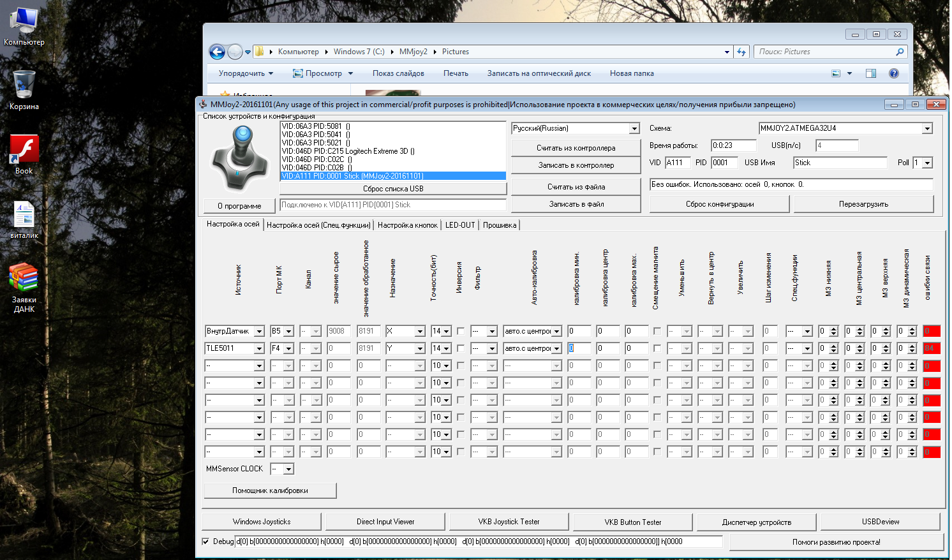Click the red error indicator in TLE5011 row
This screenshot has height=560, width=952.
931,349
